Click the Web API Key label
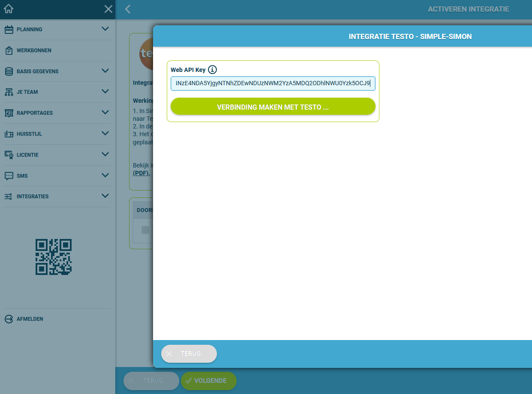The width and height of the screenshot is (532, 394). click(x=188, y=70)
